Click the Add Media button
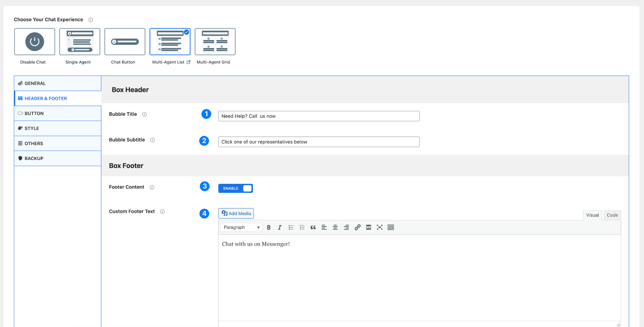Viewport: 644px width, 327px height. tap(236, 213)
